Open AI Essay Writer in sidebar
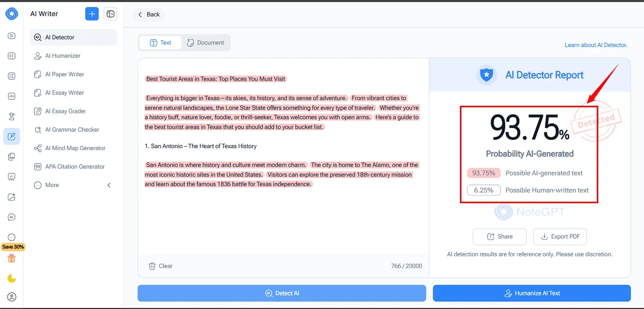 point(74,93)
